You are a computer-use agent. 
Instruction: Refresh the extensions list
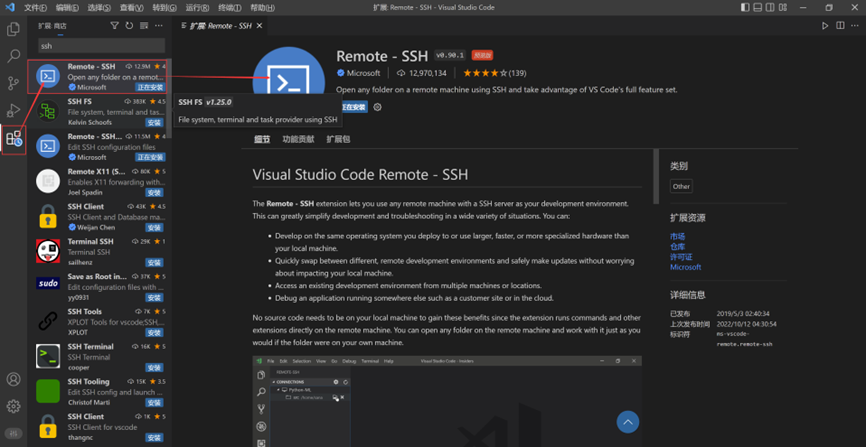pyautogui.click(x=129, y=25)
